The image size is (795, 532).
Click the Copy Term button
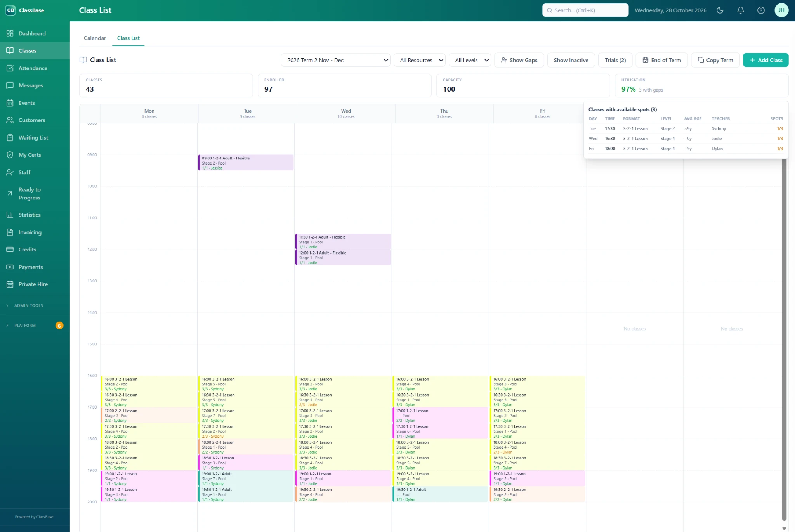point(715,60)
